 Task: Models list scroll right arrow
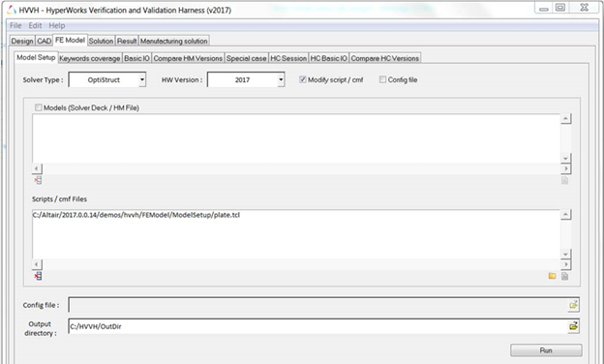pyautogui.click(x=565, y=168)
